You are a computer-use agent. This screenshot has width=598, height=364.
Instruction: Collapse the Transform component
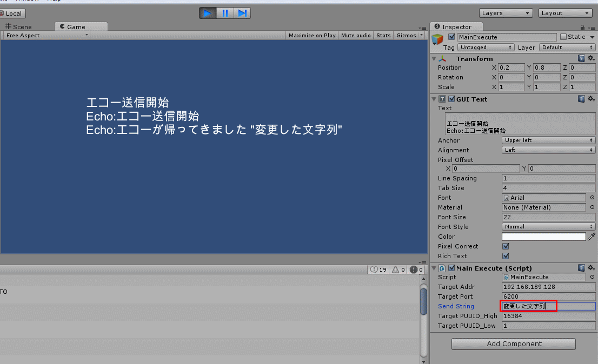click(x=434, y=59)
